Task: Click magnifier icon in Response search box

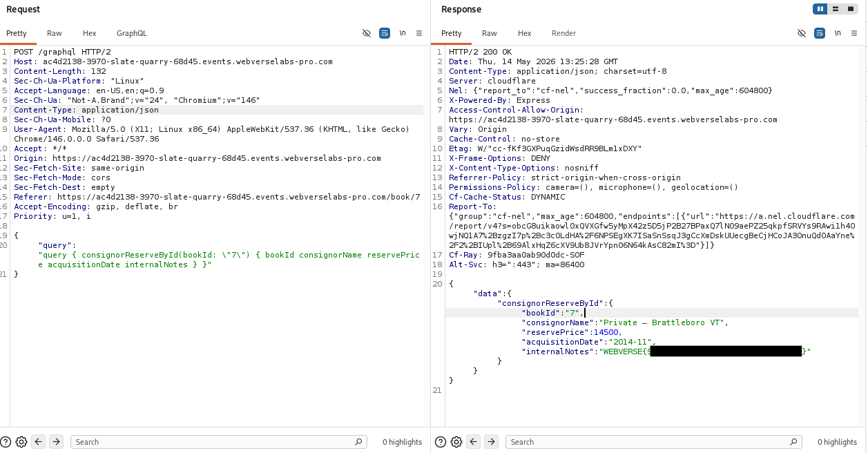Action: [x=793, y=442]
